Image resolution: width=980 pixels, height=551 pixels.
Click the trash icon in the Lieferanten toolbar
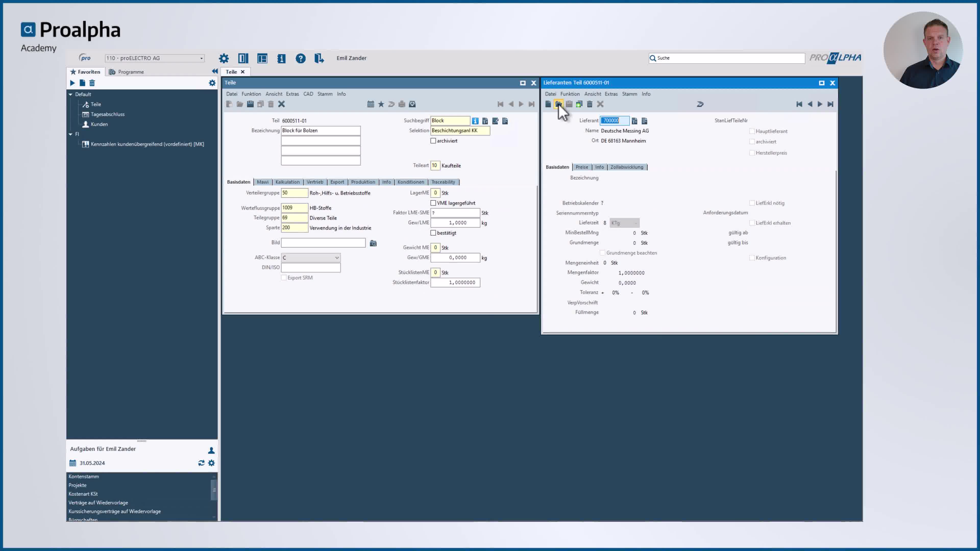click(x=590, y=104)
